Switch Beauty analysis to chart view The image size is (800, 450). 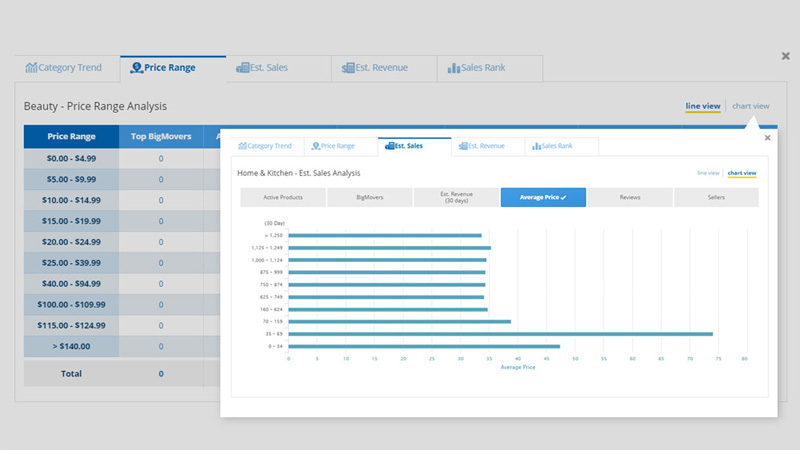tap(751, 106)
